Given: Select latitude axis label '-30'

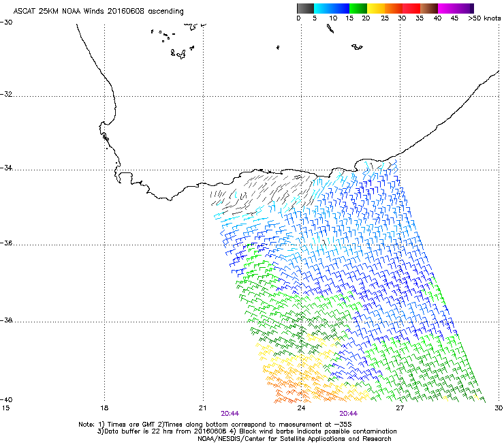Looking at the screenshot, I should tap(6, 22).
